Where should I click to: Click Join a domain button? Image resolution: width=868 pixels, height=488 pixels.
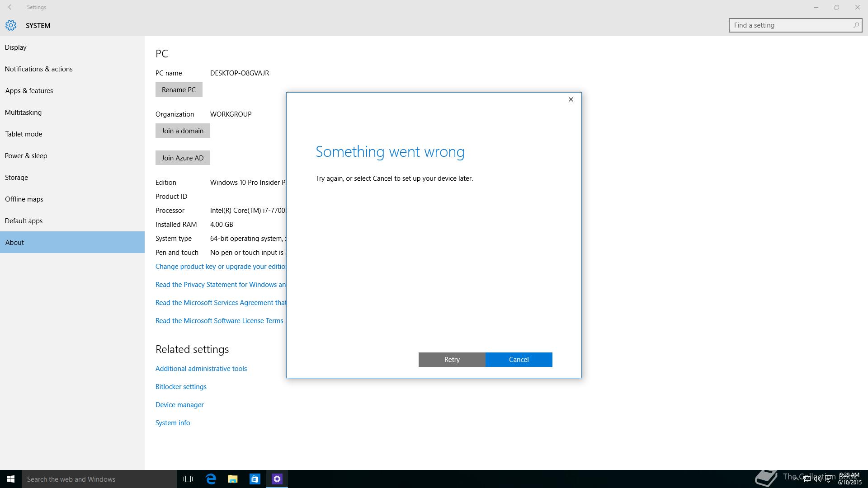pyautogui.click(x=183, y=131)
